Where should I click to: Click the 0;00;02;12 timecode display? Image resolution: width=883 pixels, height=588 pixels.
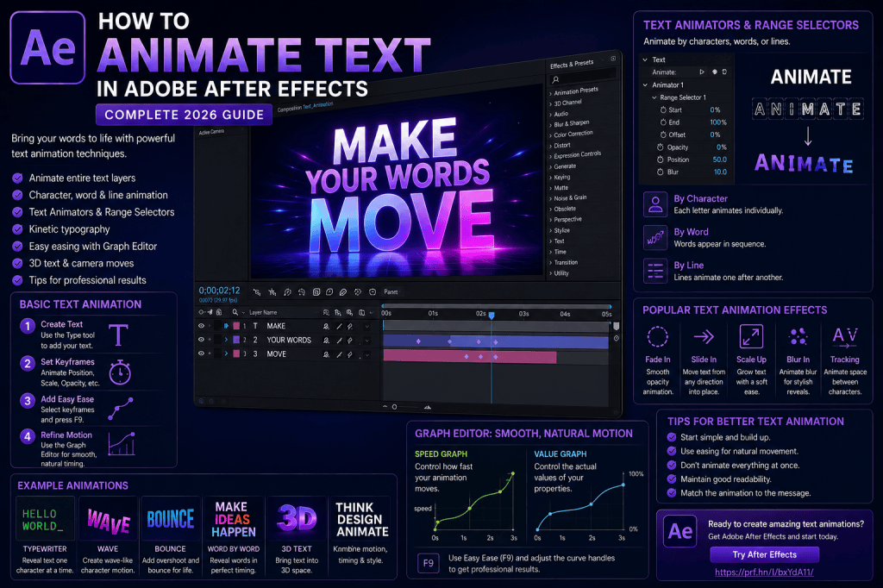pos(219,291)
